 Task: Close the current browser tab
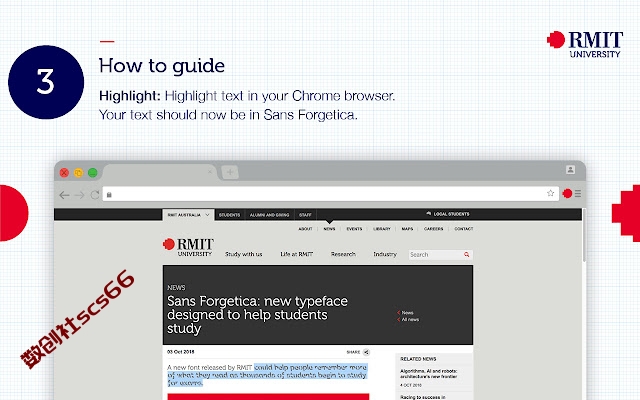point(210,172)
